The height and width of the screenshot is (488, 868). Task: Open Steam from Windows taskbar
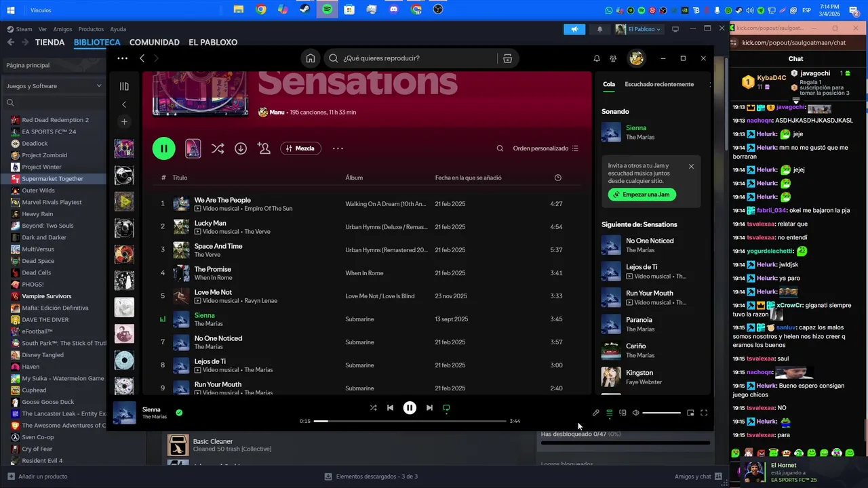tap(304, 9)
